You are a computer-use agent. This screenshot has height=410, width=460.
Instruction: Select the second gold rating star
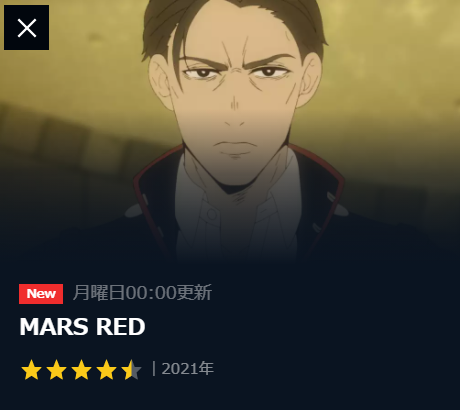56,369
